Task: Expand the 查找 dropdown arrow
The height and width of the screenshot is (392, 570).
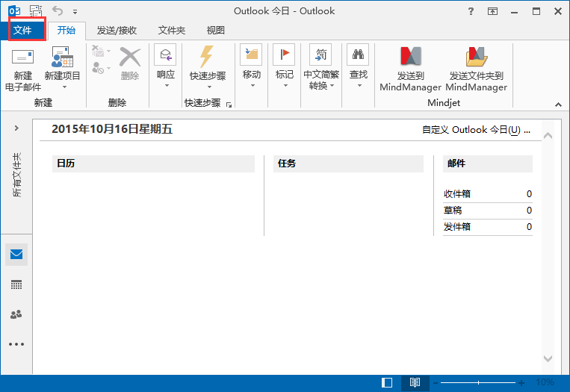Action: click(x=359, y=86)
